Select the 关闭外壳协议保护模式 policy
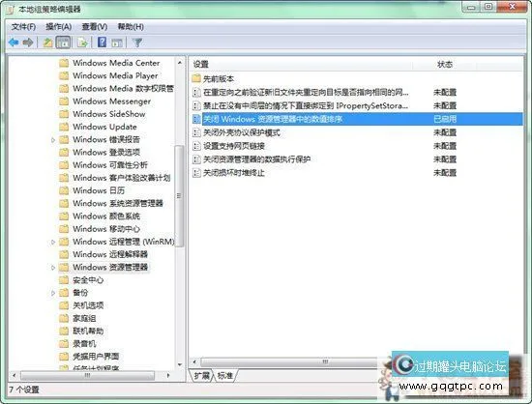Viewport: 532px width, 404px height. (x=241, y=132)
